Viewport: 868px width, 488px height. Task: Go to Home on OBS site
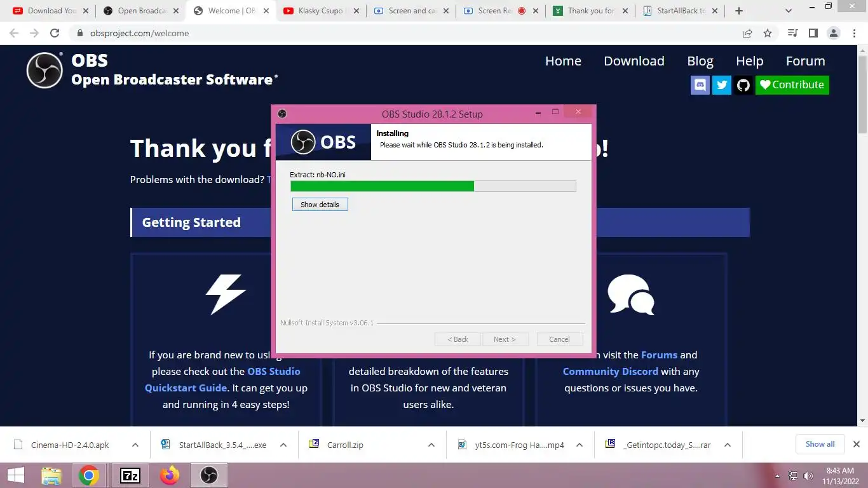pyautogui.click(x=563, y=61)
